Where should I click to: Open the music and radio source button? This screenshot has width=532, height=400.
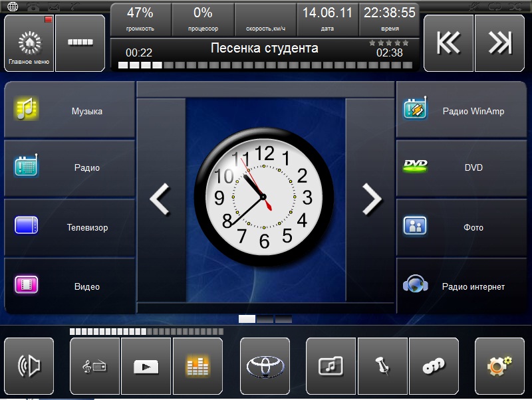point(94,365)
